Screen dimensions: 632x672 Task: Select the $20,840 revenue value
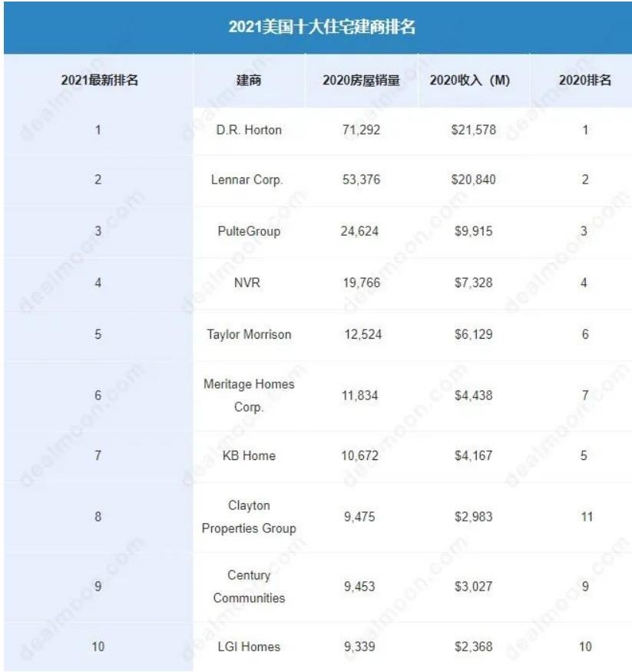pos(474,180)
